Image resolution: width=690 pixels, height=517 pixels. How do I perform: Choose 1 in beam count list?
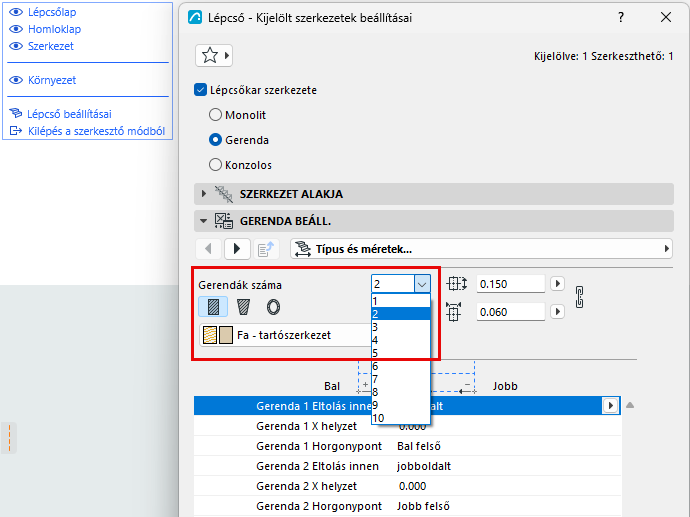tap(401, 301)
